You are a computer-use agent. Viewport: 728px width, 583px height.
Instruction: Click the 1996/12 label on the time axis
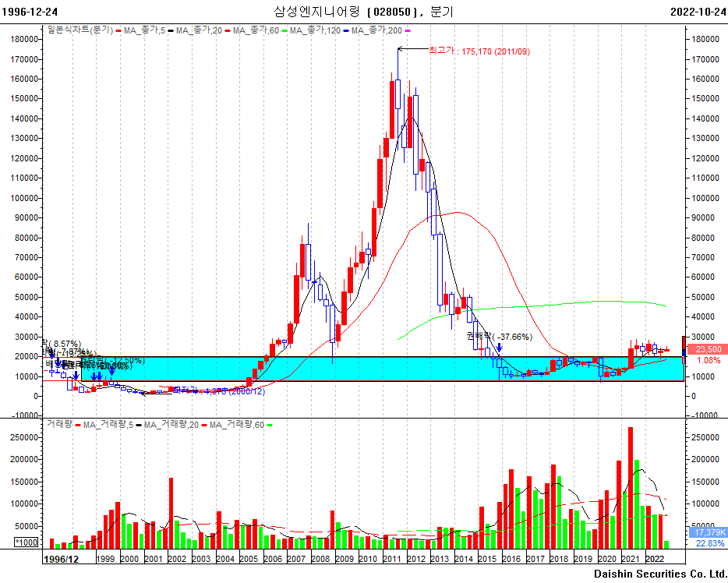(61, 559)
